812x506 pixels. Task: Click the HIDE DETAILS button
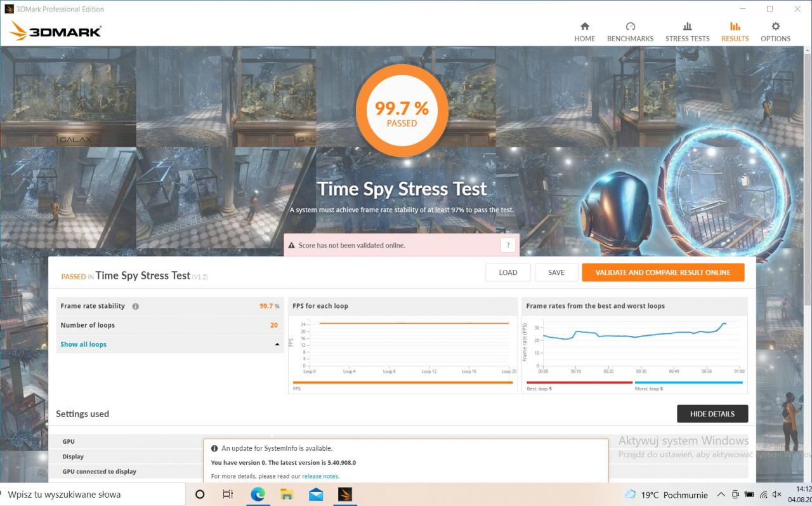pos(712,414)
